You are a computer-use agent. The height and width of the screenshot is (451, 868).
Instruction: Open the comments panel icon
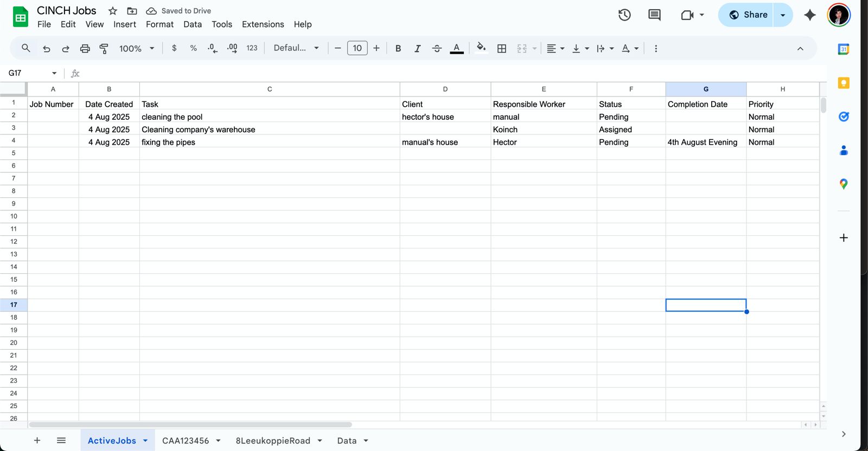(654, 15)
